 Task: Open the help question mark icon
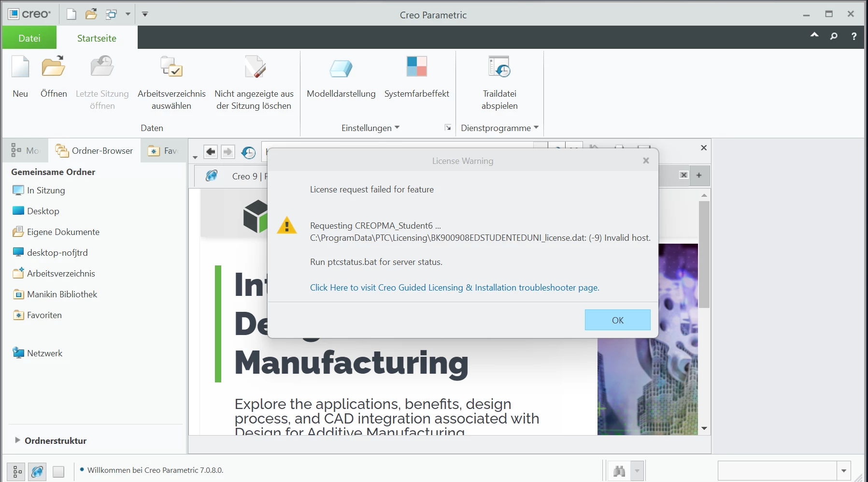854,36
